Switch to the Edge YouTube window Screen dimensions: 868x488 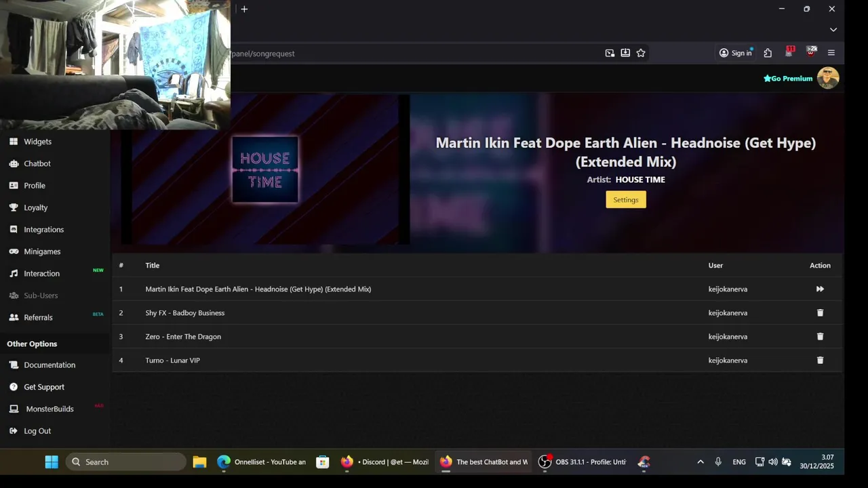(x=262, y=462)
